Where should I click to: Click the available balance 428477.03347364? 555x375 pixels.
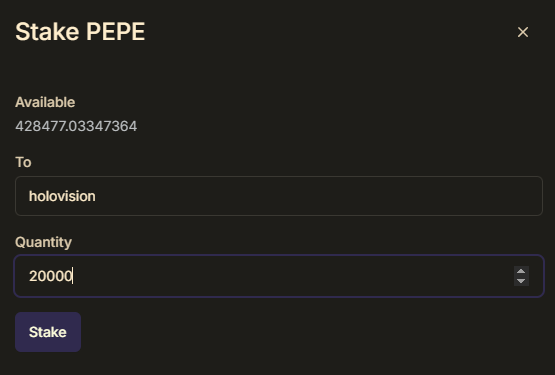coord(76,126)
